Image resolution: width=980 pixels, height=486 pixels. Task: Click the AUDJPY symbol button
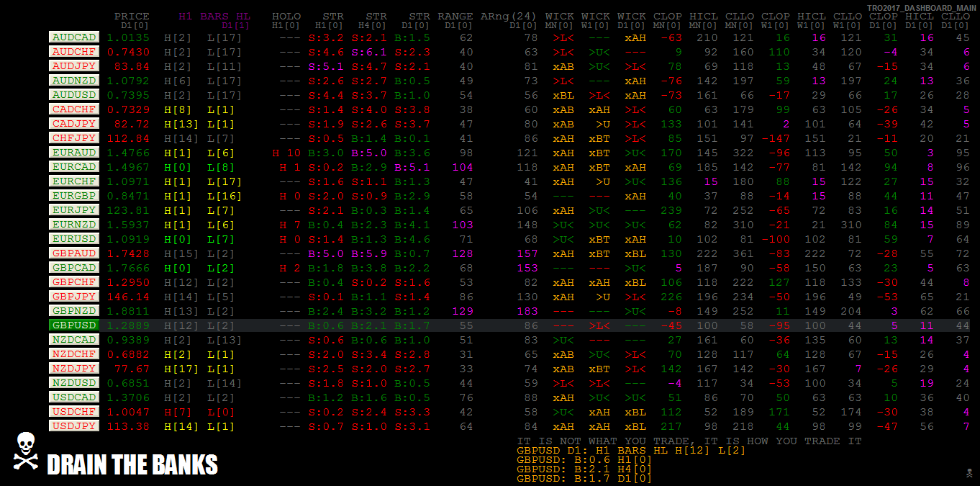point(74,66)
